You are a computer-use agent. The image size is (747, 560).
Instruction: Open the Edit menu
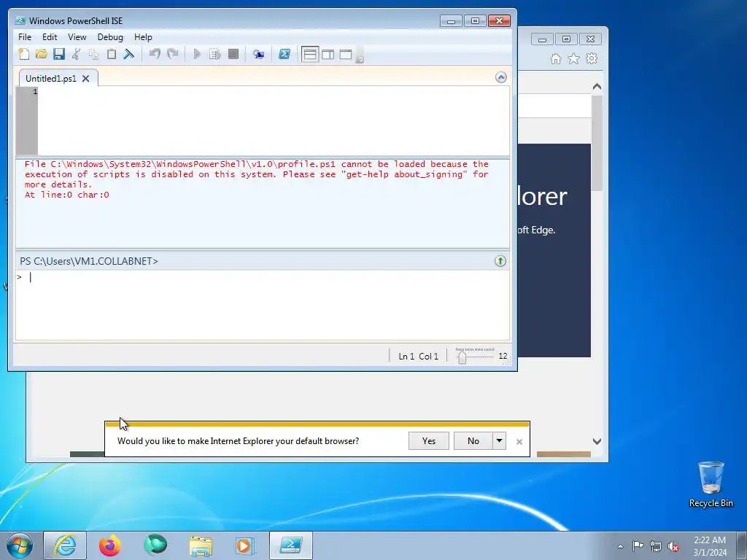(50, 37)
